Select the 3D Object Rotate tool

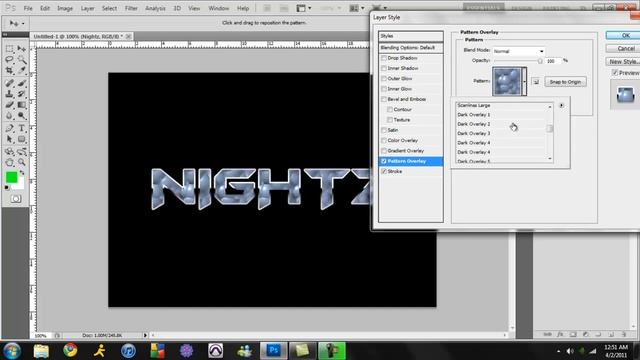pyautogui.click(x=9, y=152)
